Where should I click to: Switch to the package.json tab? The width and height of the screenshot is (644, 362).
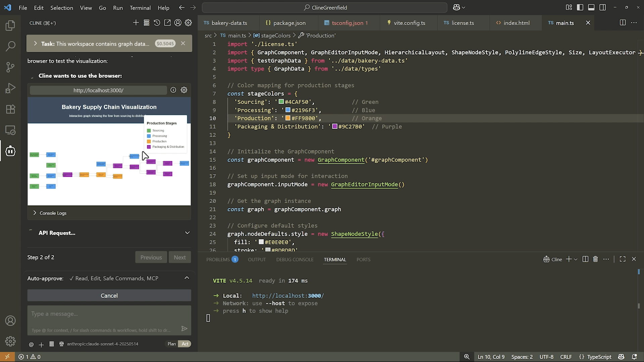pos(289,23)
